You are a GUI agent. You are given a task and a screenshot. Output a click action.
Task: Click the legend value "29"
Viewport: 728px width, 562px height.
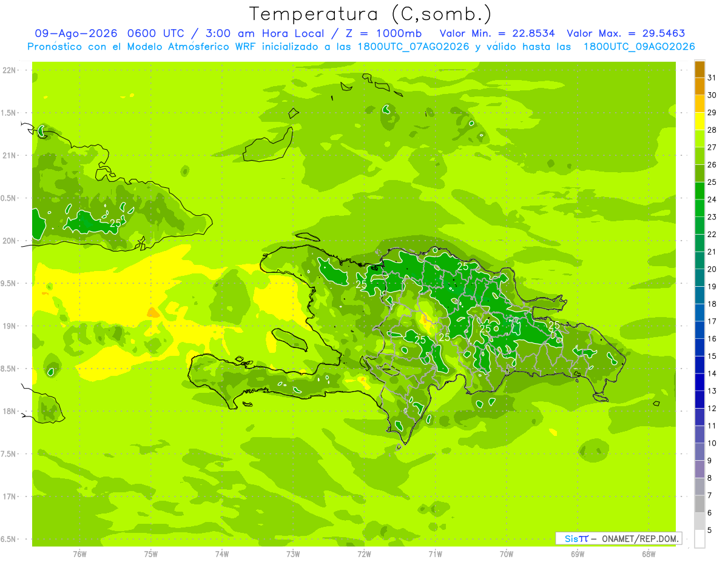click(712, 113)
